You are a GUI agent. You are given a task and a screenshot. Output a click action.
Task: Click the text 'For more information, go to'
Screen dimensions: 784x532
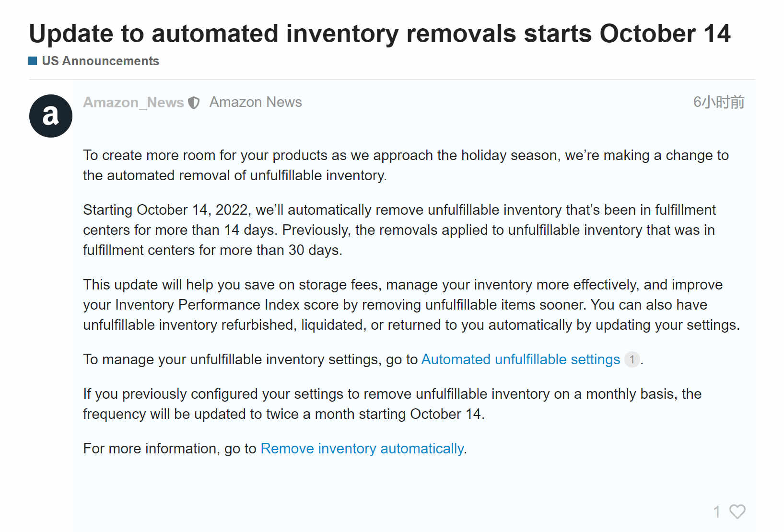click(170, 449)
